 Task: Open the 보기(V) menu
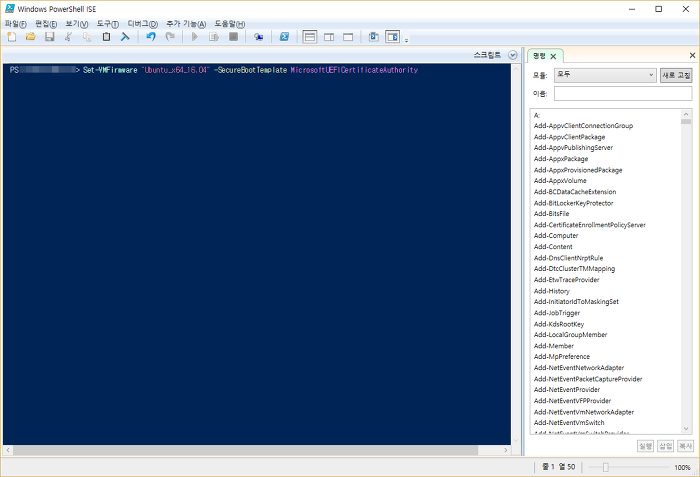(x=77, y=24)
